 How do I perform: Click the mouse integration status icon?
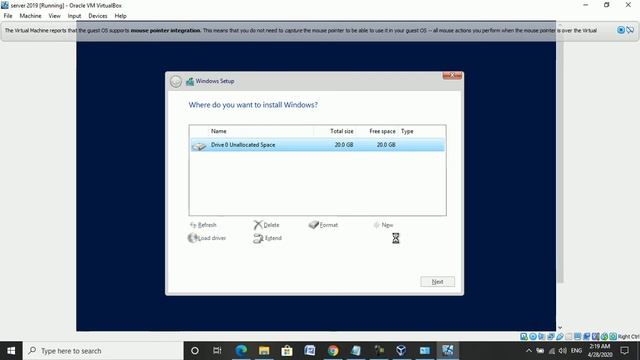(x=604, y=336)
